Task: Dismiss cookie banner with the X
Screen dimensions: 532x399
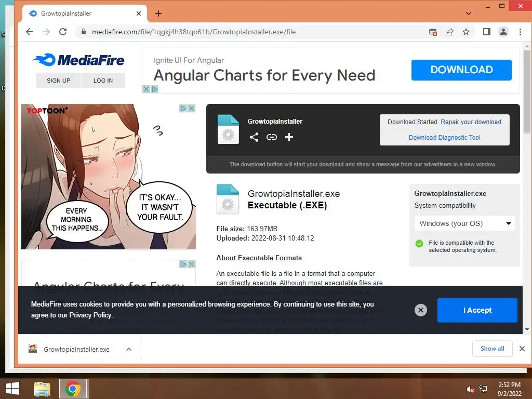Action: point(421,310)
